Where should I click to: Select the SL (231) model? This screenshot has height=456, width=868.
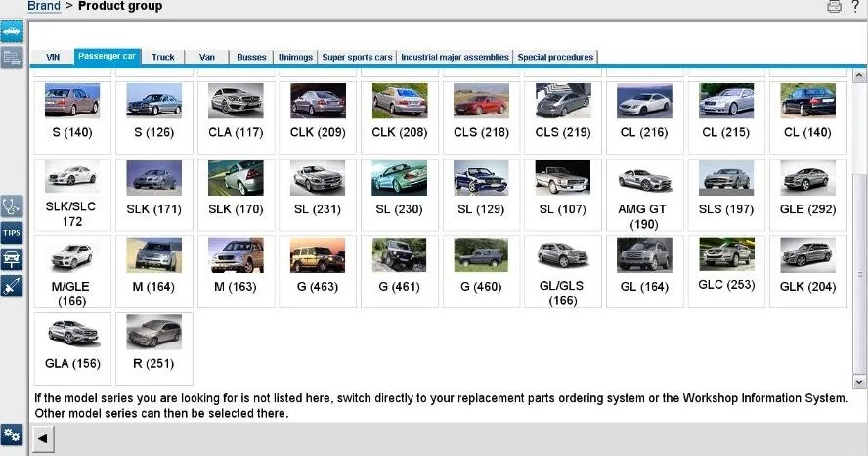pos(318,195)
